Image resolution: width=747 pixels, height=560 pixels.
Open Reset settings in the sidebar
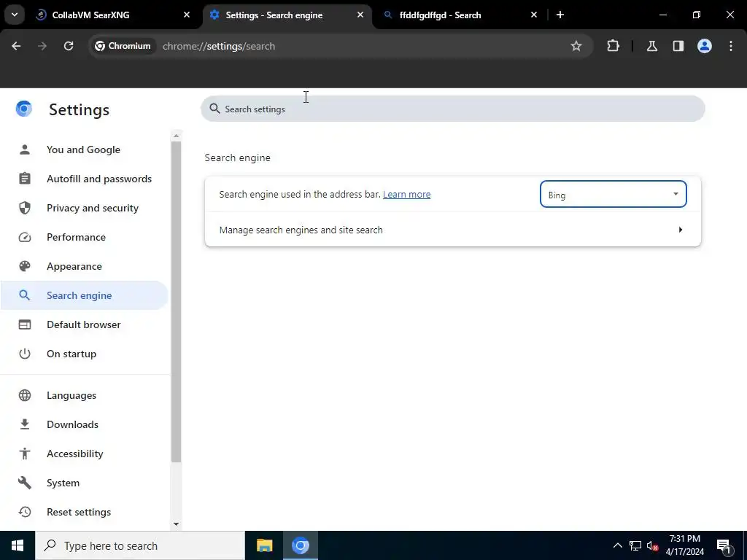click(x=79, y=512)
